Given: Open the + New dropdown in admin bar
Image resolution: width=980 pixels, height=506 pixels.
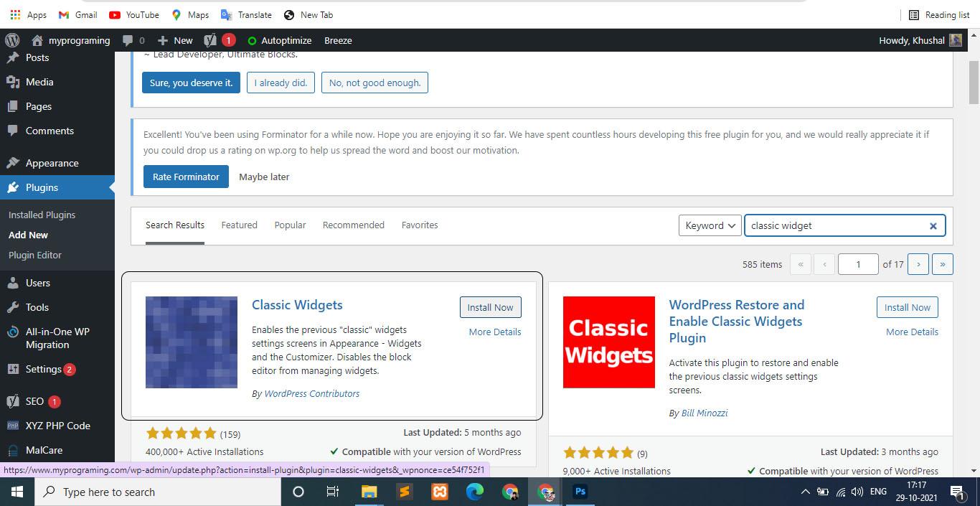Looking at the screenshot, I should (x=174, y=40).
